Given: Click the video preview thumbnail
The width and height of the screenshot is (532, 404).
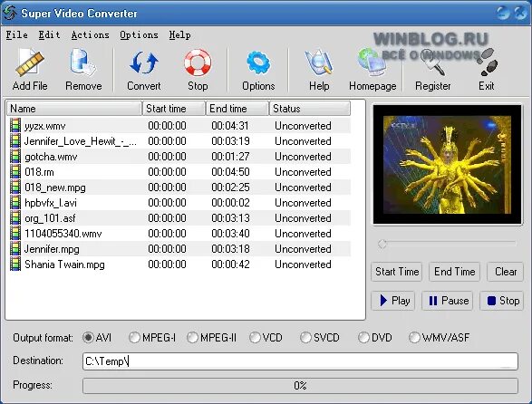Looking at the screenshot, I should pos(447,165).
